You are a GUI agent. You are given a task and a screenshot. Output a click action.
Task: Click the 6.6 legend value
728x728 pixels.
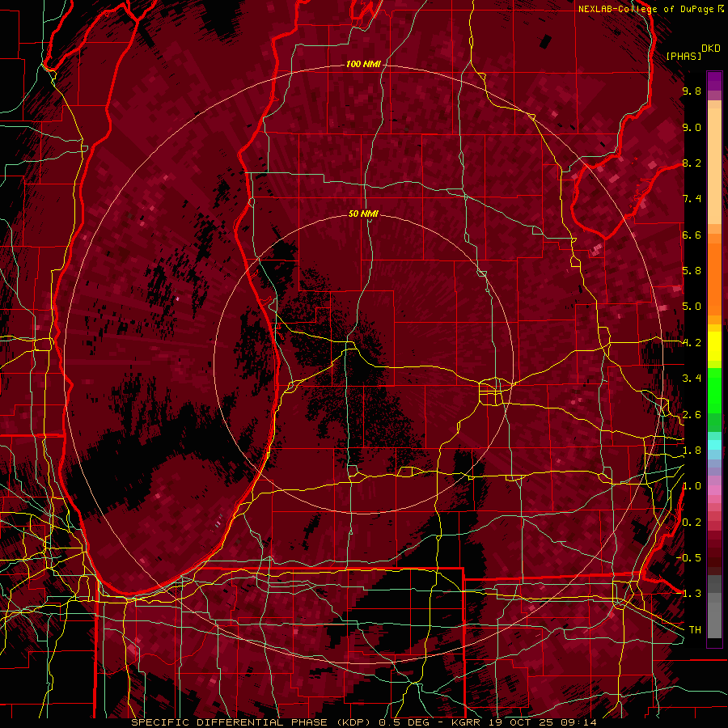(x=692, y=235)
